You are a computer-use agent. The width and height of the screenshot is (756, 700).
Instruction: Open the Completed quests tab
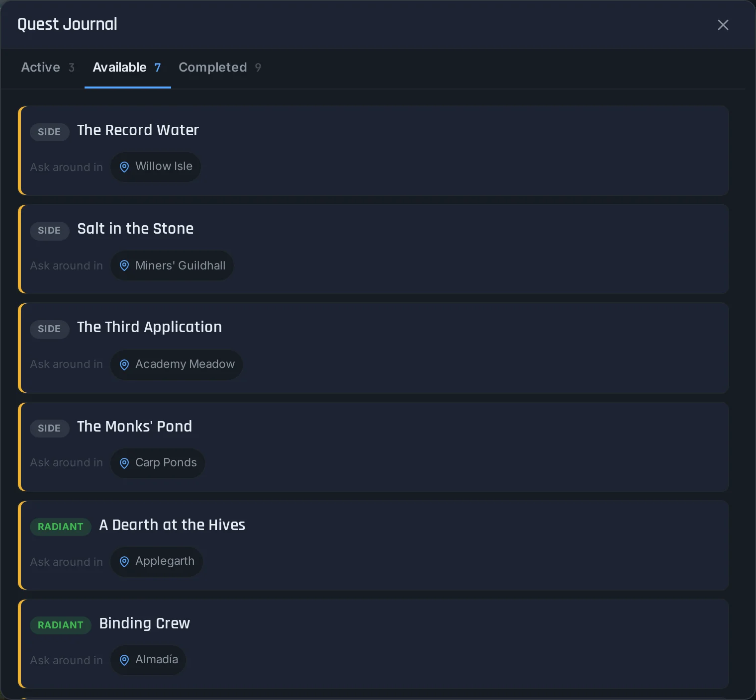pyautogui.click(x=220, y=68)
